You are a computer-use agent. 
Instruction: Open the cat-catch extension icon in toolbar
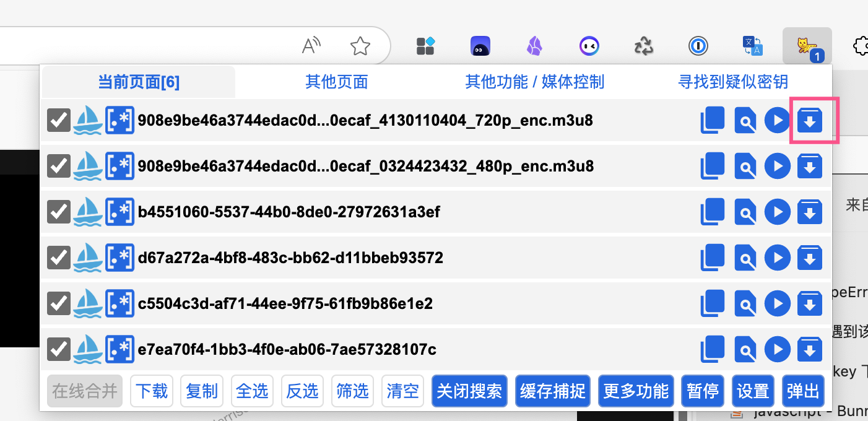807,46
